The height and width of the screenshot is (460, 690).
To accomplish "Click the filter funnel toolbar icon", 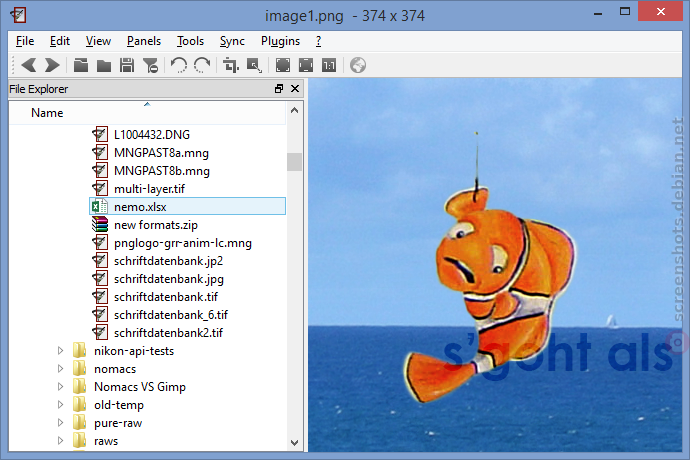I will 150,65.
